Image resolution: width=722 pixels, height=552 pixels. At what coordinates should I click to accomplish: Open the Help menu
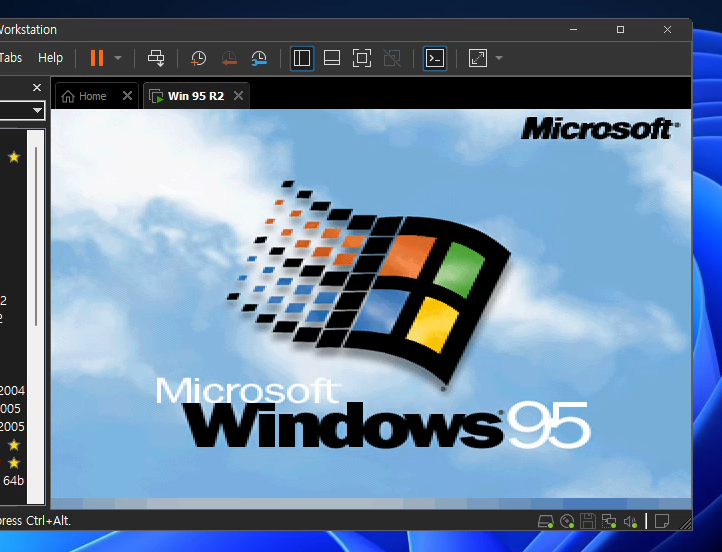tap(51, 58)
